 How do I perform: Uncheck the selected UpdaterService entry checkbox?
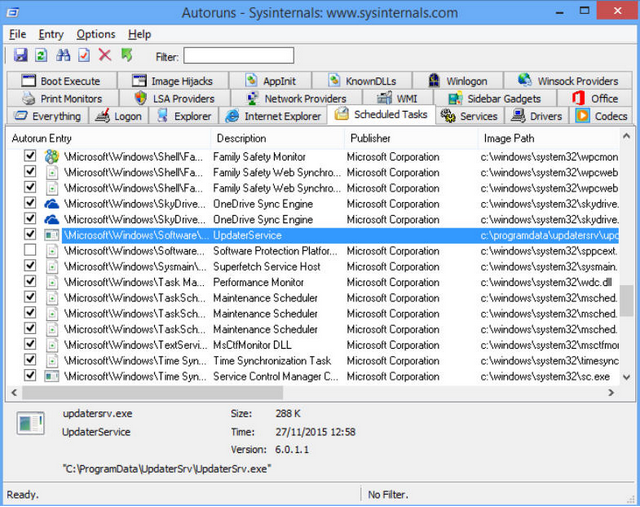30,234
